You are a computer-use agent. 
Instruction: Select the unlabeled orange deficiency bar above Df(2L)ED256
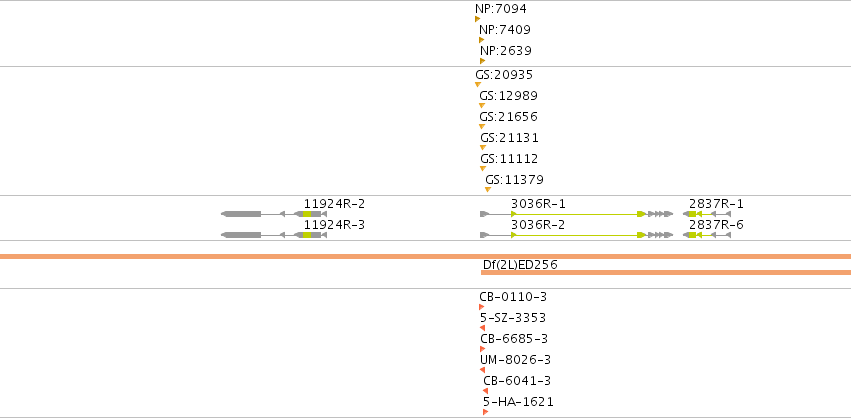coord(426,256)
